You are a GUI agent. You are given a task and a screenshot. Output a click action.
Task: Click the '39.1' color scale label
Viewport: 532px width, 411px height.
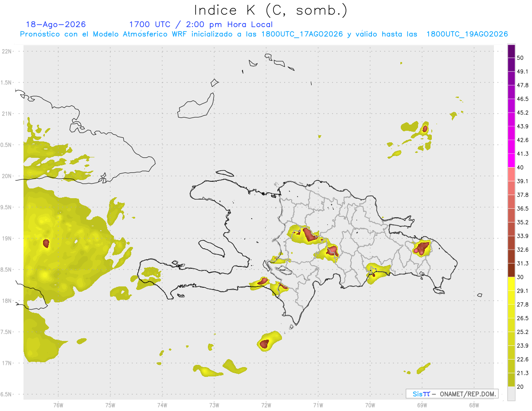[523, 181]
